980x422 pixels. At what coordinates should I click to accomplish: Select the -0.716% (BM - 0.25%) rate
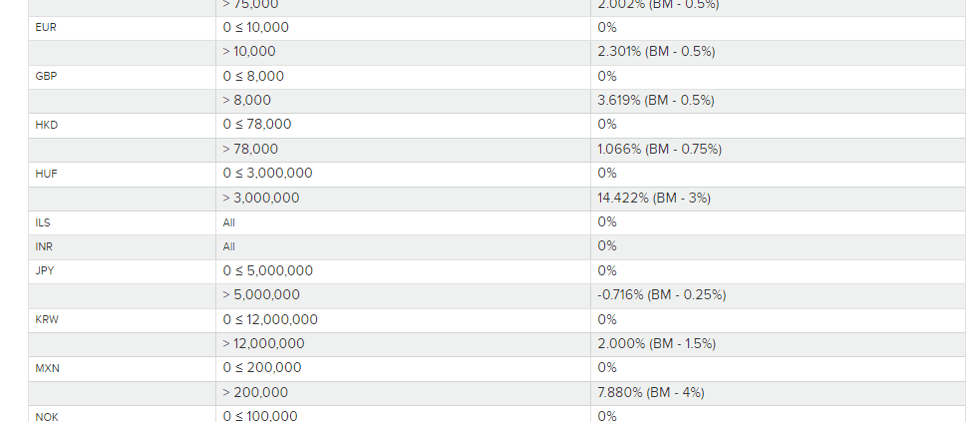tap(661, 295)
